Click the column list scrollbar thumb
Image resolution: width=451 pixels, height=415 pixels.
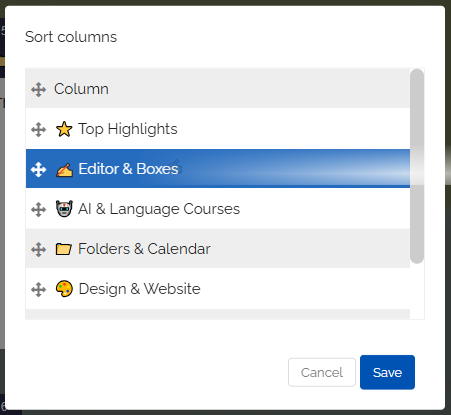click(x=417, y=166)
